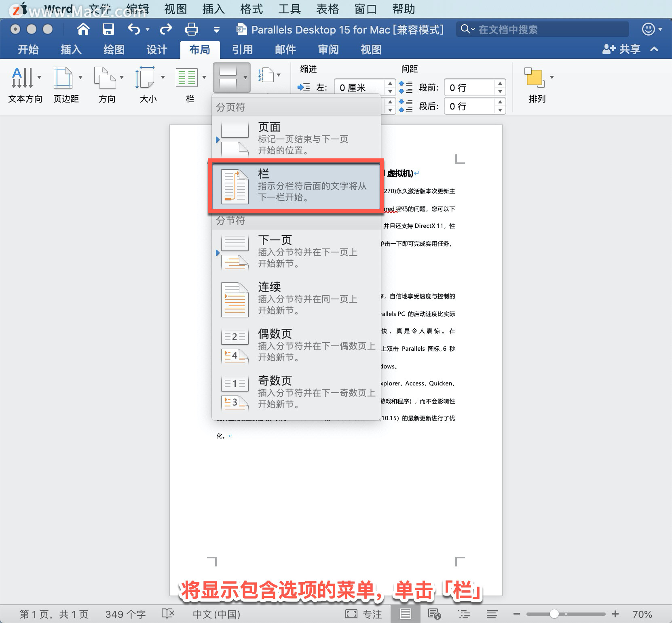Screen dimensions: 672x623
Task: Expand the Size dropdown arrow
Action: click(x=163, y=77)
